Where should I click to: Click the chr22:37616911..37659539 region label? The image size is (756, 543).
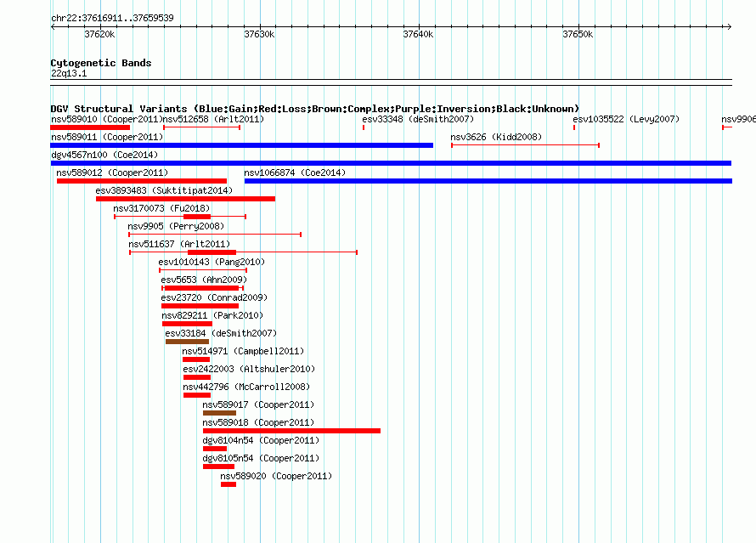[x=112, y=18]
